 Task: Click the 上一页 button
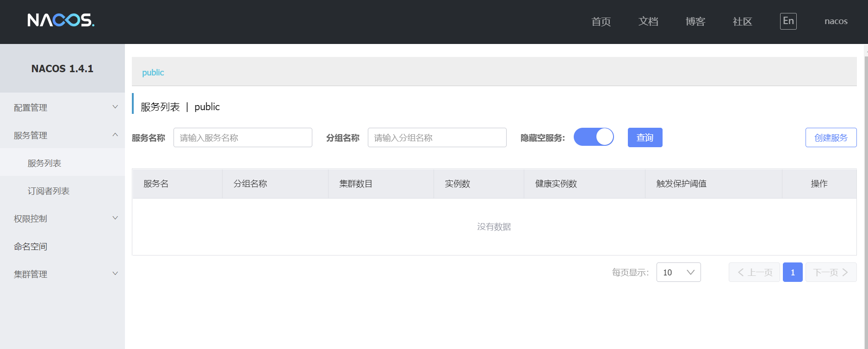click(x=754, y=272)
